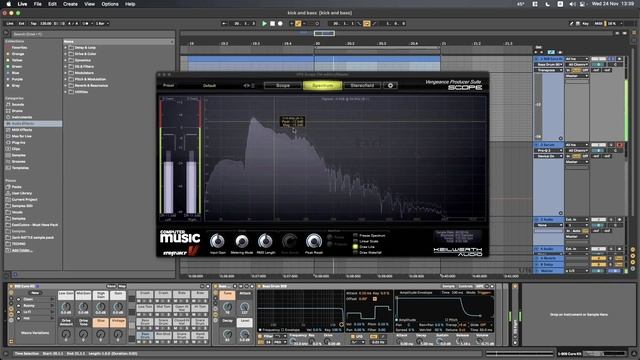The height and width of the screenshot is (360, 640).
Task: Open the User Library place
Action: [x=22, y=193]
